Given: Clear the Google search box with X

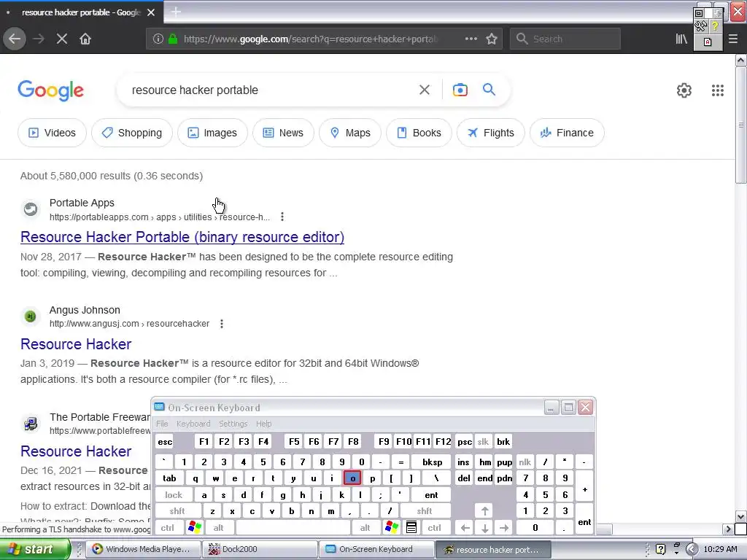Looking at the screenshot, I should click(x=425, y=90).
